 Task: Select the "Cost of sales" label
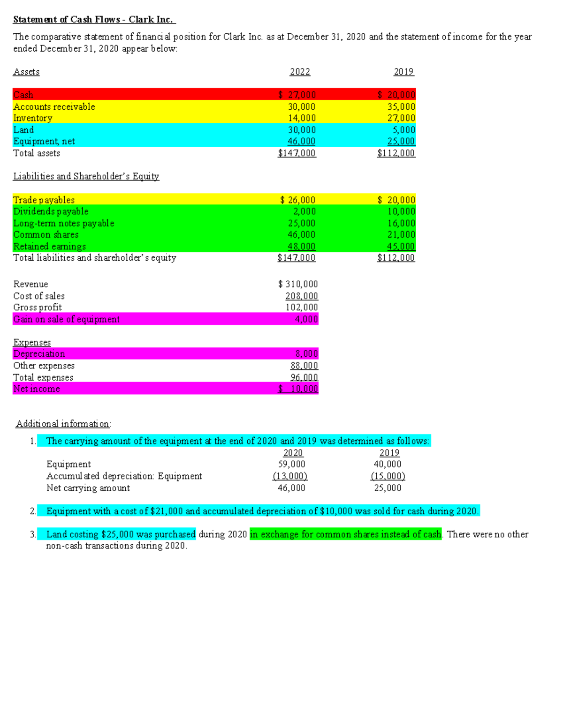pyautogui.click(x=39, y=296)
